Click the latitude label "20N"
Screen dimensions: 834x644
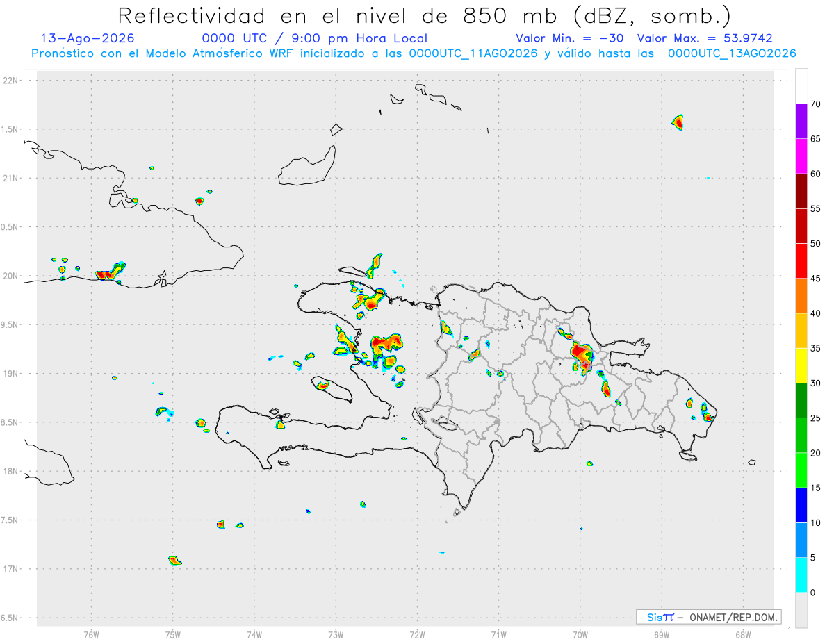pos(12,276)
